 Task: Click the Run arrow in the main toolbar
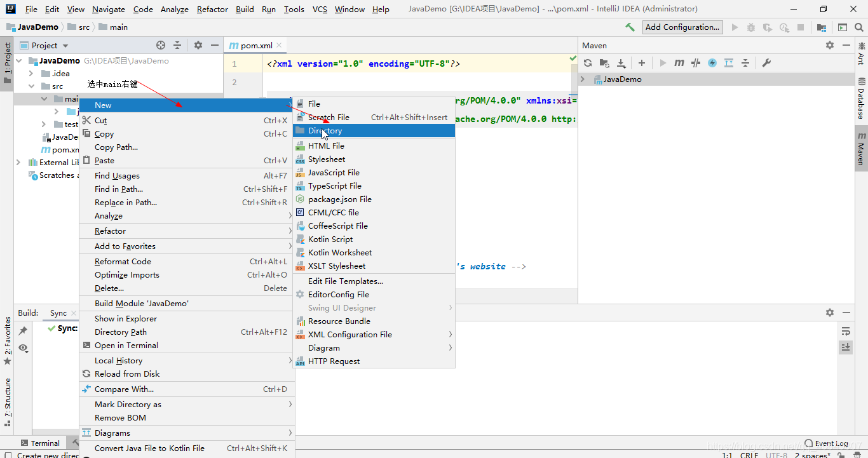[735, 27]
